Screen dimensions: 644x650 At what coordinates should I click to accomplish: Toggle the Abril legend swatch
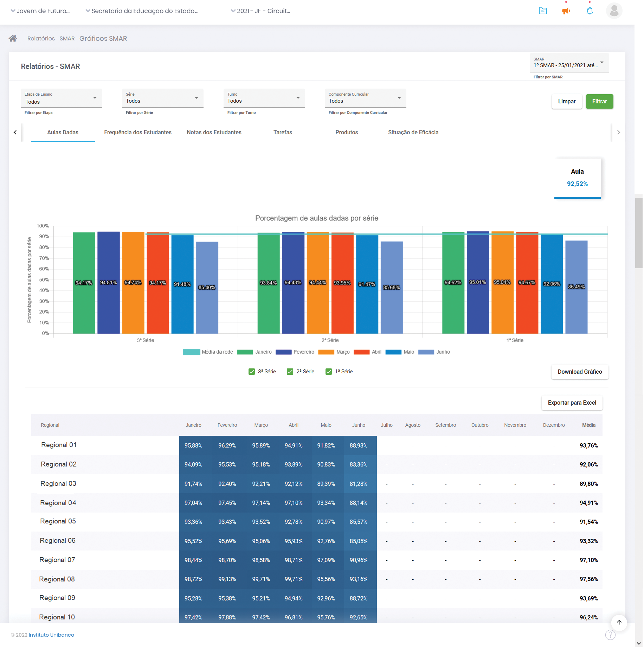362,352
